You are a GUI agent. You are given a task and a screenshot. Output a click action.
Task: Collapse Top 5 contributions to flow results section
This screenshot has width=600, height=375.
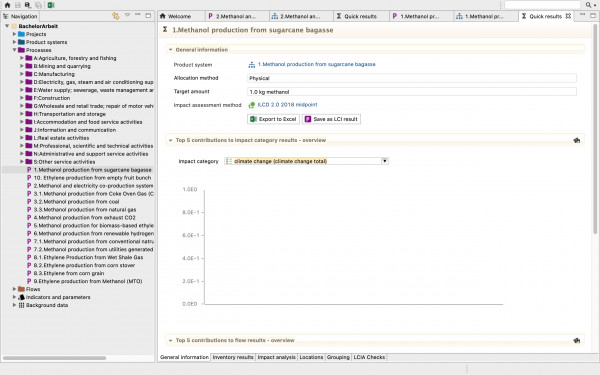pos(170,340)
